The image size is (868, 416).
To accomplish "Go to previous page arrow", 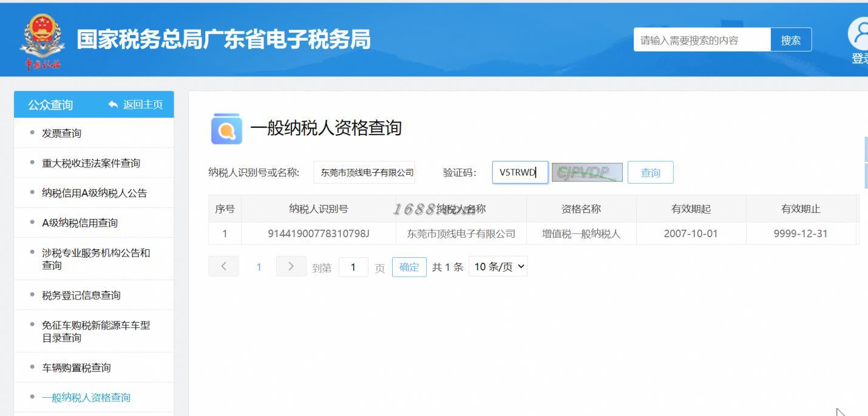I will click(223, 266).
